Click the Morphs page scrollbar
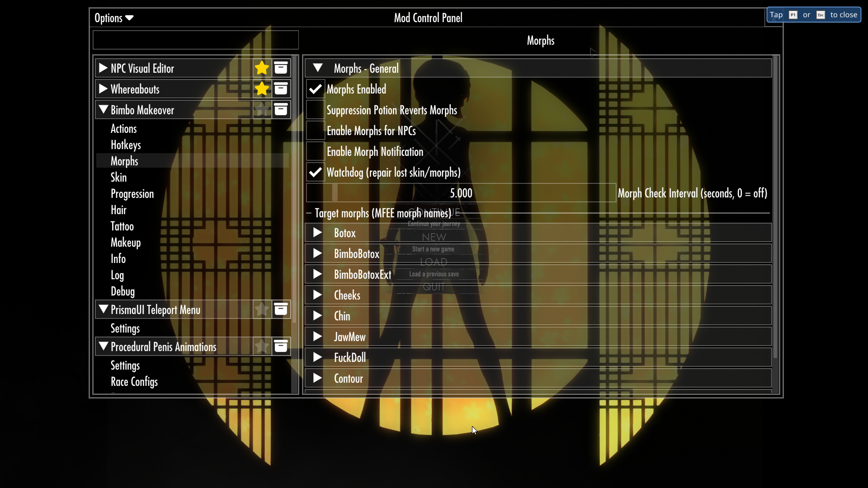The image size is (868, 488). tap(775, 207)
